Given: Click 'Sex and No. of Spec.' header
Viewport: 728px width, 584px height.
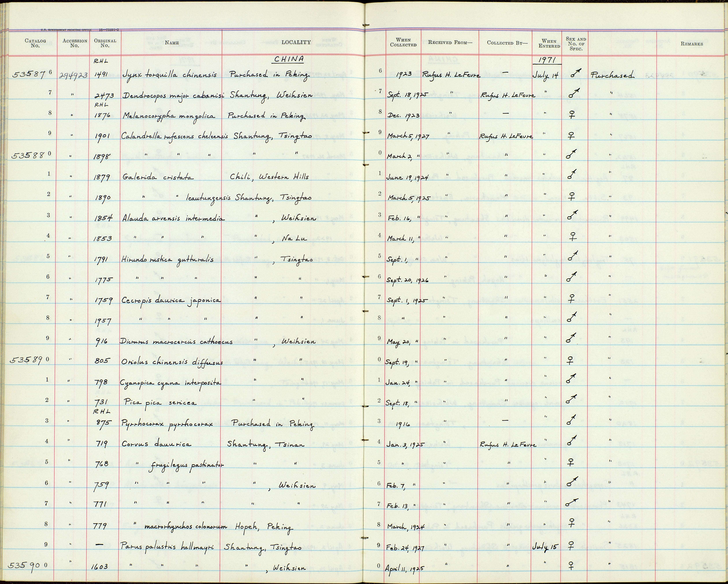Looking at the screenshot, I should [x=576, y=44].
